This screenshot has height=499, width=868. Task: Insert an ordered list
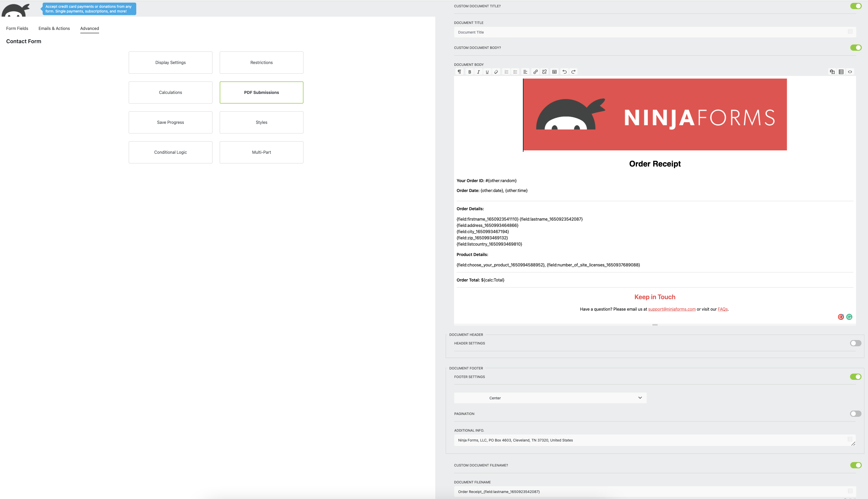click(x=506, y=72)
